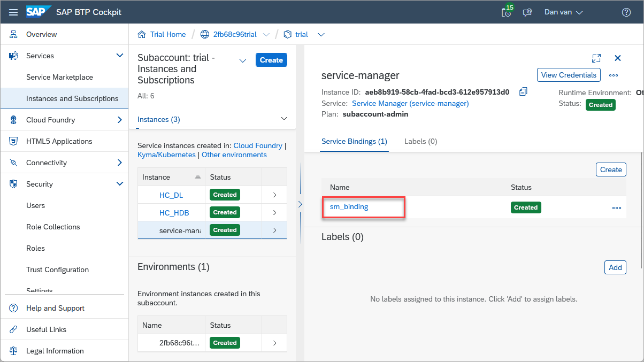The image size is (644, 362).
Task: Open the feedback chat icon
Action: [527, 12]
